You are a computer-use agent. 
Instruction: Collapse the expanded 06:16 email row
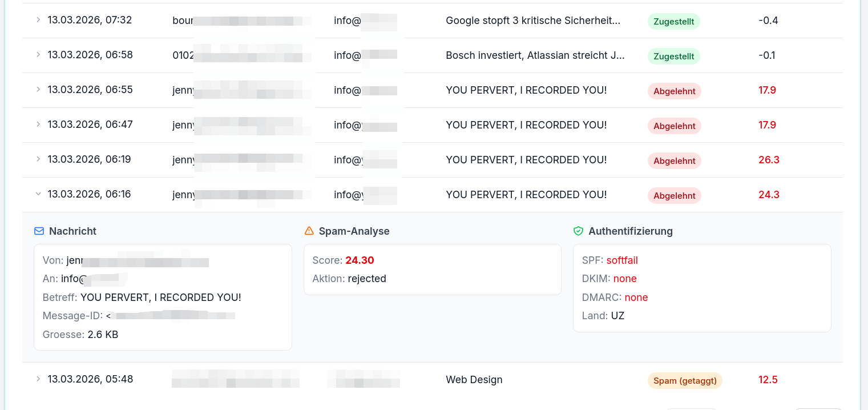(38, 194)
